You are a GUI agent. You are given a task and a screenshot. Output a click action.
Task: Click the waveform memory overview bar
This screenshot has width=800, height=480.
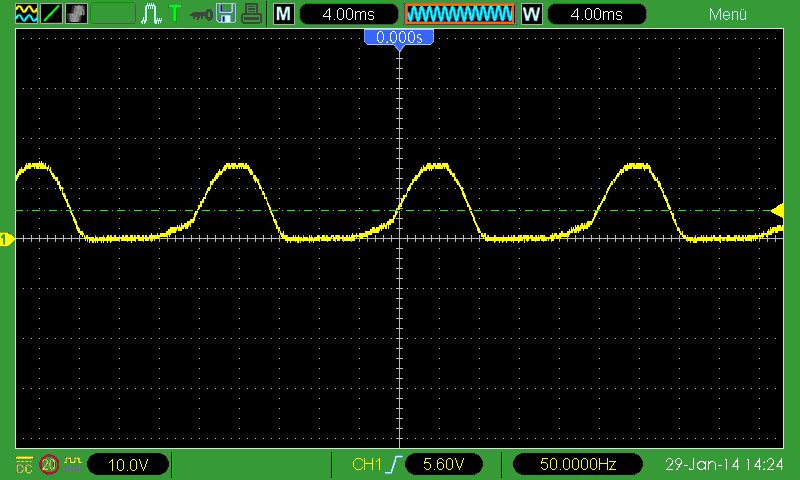(460, 14)
